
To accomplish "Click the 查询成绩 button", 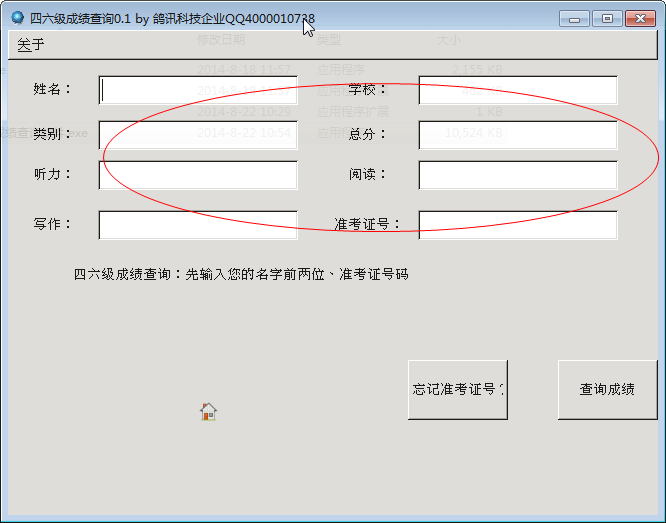I will [x=607, y=390].
